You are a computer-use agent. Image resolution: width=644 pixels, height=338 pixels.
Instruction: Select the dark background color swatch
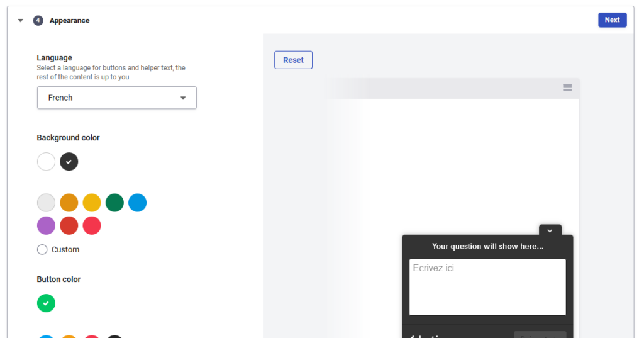tap(69, 162)
